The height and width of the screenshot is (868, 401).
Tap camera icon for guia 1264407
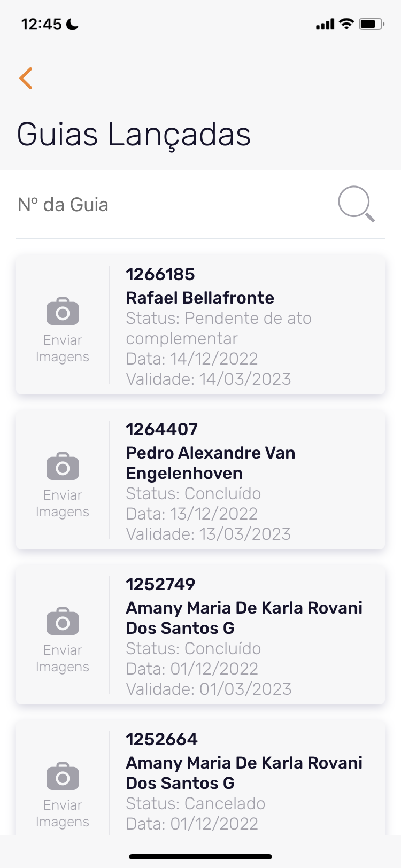(63, 467)
